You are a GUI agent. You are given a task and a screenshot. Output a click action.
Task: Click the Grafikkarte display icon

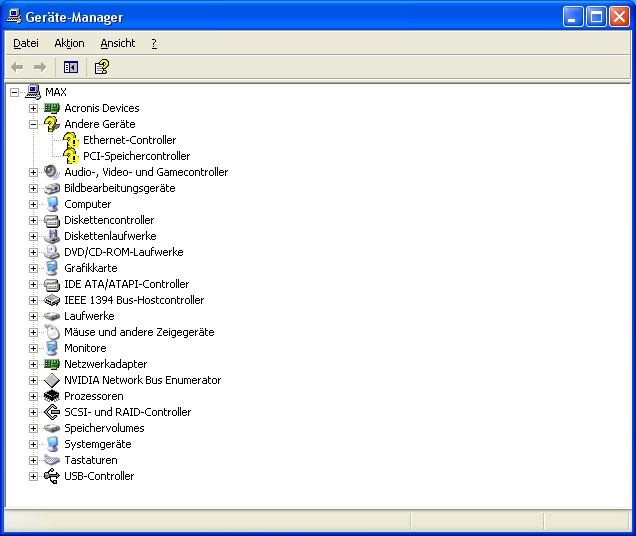[x=52, y=268]
